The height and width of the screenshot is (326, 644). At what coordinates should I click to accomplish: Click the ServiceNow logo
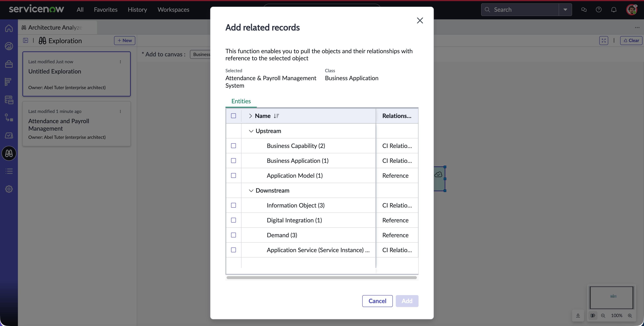pyautogui.click(x=37, y=9)
